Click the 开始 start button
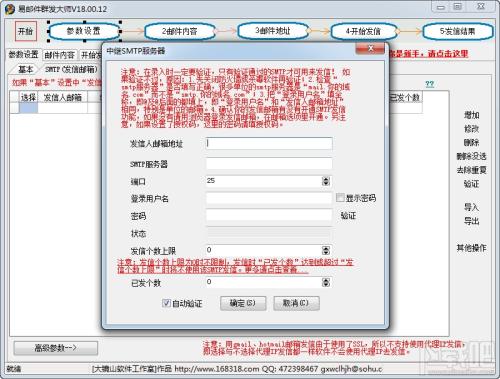Screen dimensions: 500x379 click(x=26, y=31)
